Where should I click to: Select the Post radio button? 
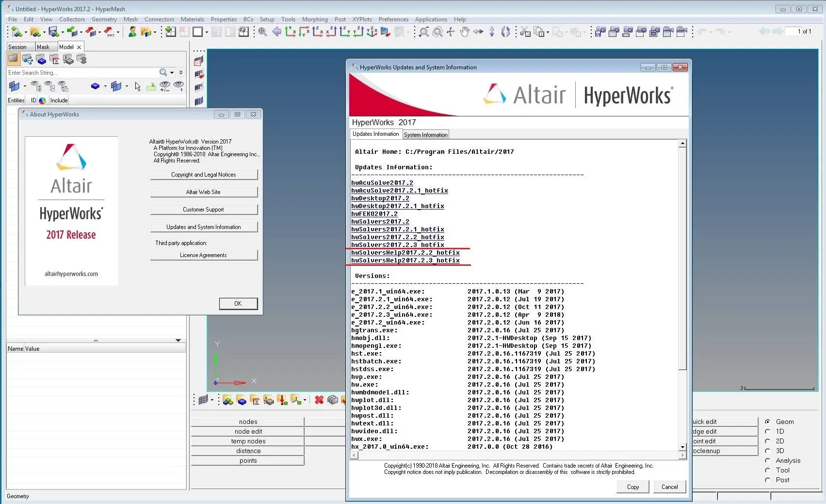pos(767,480)
